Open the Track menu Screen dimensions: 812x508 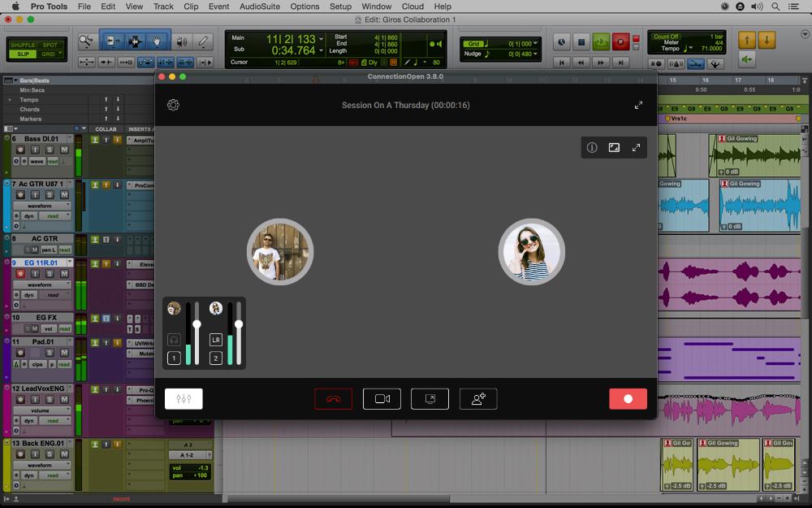click(x=163, y=7)
